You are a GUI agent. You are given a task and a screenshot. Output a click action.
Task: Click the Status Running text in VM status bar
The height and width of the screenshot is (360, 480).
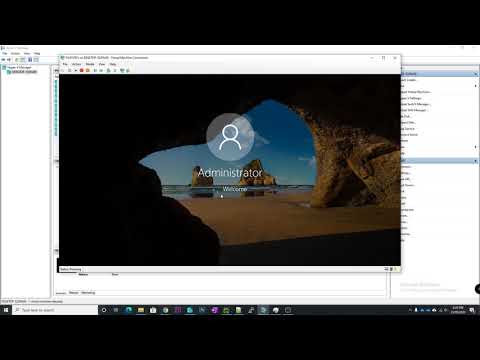tap(71, 269)
